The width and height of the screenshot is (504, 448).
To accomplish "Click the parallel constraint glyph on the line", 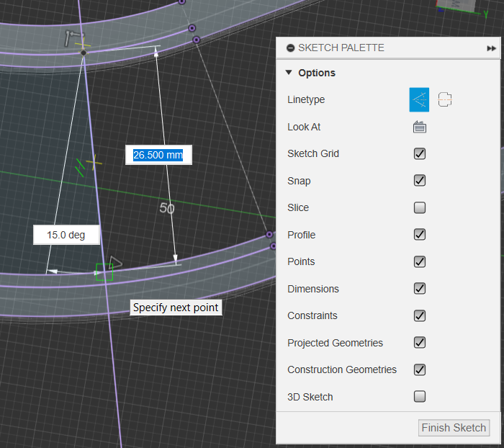I will tap(80, 168).
